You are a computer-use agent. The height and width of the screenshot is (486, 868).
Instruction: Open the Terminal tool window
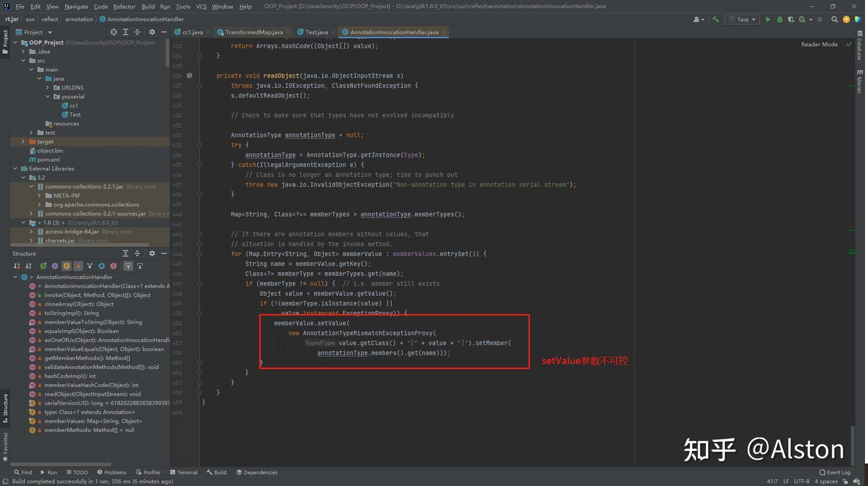click(x=184, y=472)
